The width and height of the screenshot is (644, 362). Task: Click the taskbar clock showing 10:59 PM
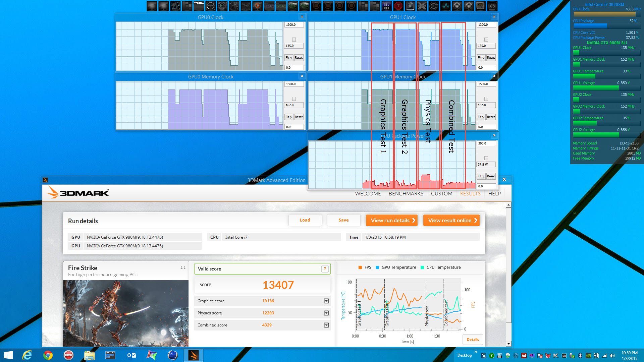click(x=630, y=356)
